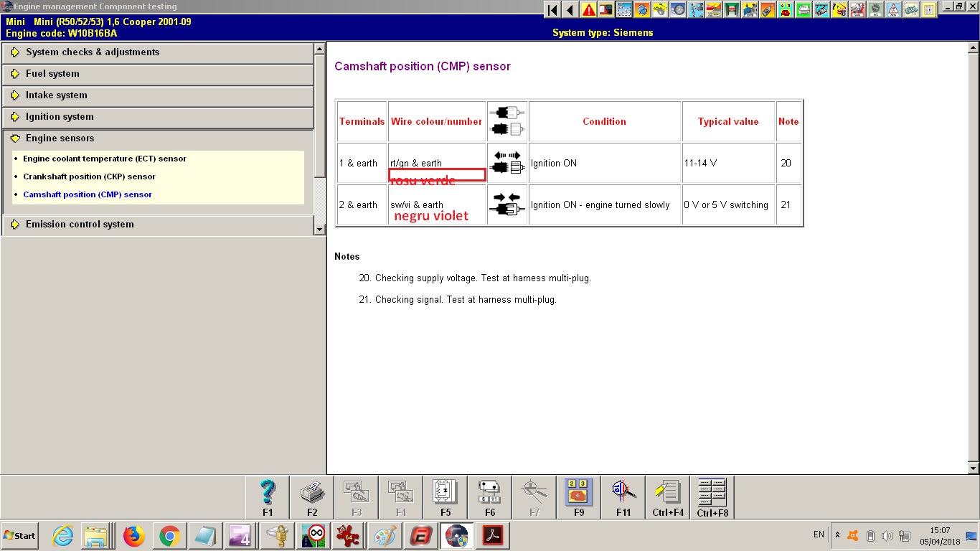Click the Ctrl+F4 notes button
The height and width of the screenshot is (551, 980).
point(668,497)
